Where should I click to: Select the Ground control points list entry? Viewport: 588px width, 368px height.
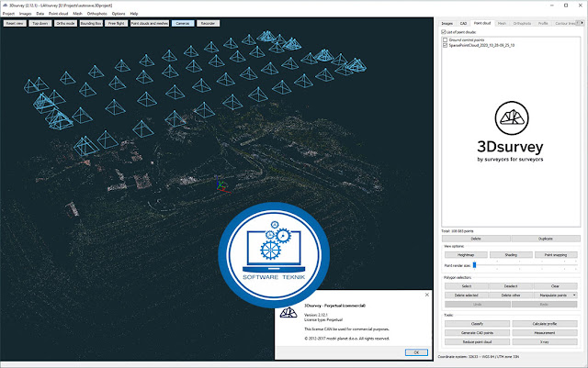(467, 39)
